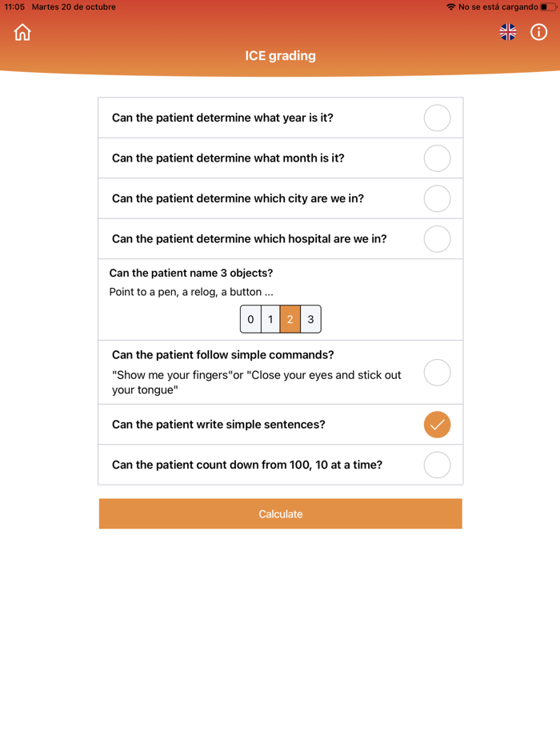560x747 pixels.
Task: Click the ICE grading title
Action: pyautogui.click(x=280, y=55)
